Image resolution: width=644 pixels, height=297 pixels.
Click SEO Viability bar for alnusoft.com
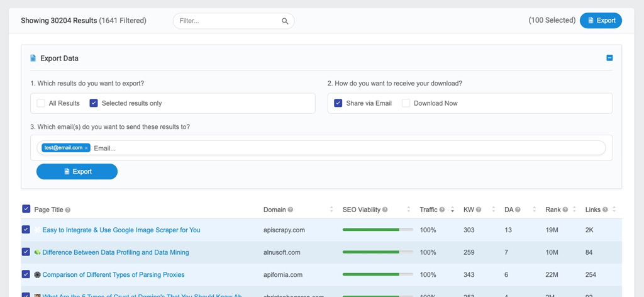pyautogui.click(x=378, y=252)
